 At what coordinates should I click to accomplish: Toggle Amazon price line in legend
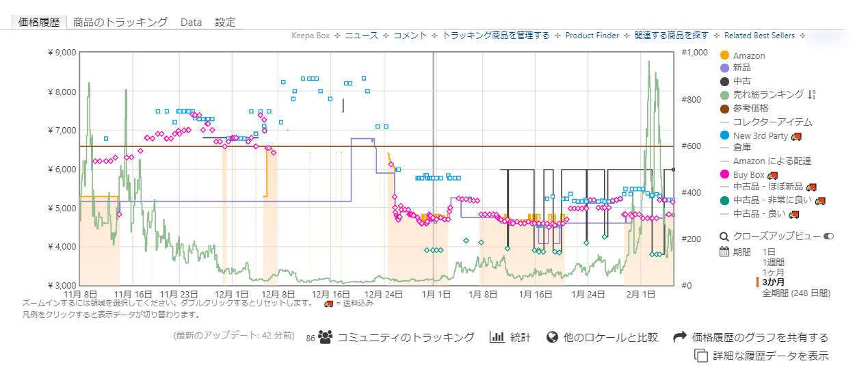pyautogui.click(x=748, y=55)
